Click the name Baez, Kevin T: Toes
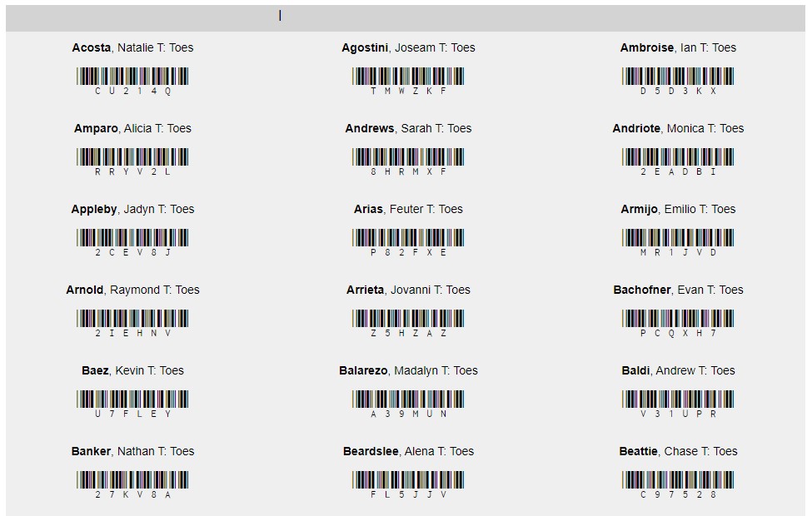 [x=132, y=370]
